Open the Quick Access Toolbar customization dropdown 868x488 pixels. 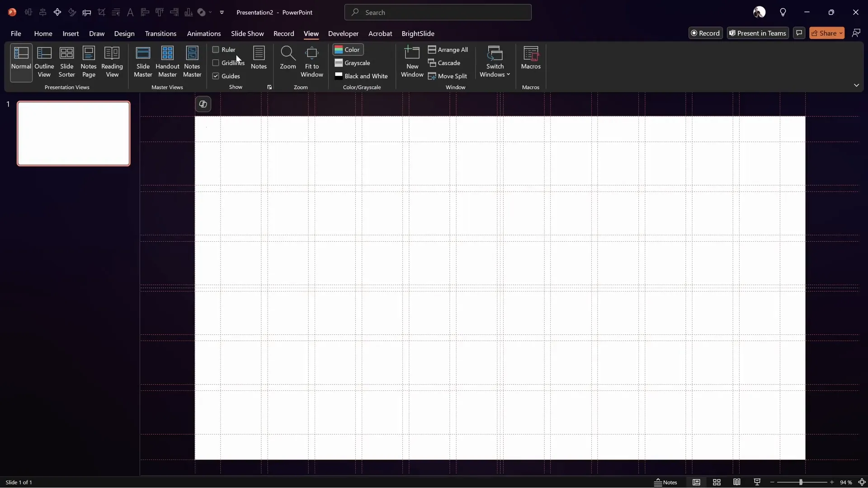click(222, 12)
